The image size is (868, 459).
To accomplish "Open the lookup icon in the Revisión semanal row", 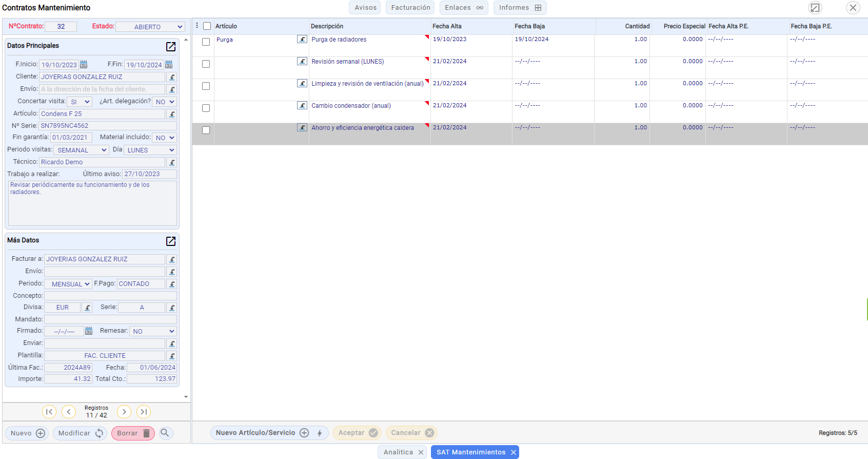I will [x=302, y=61].
